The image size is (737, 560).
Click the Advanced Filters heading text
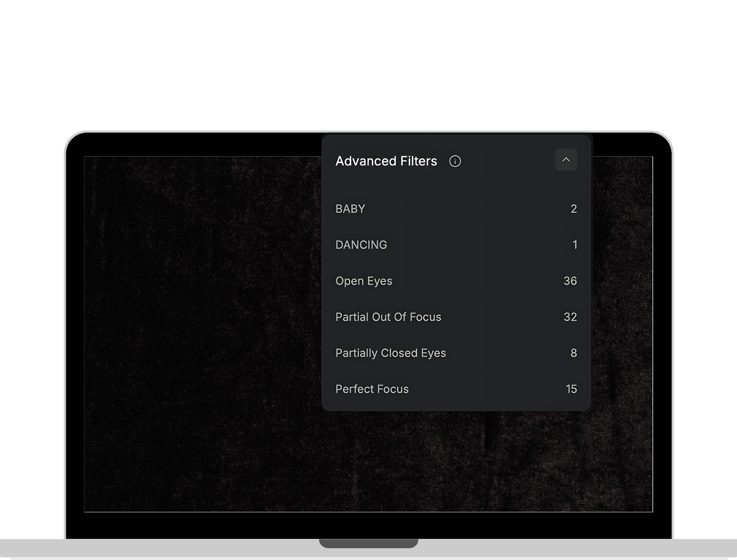(386, 161)
